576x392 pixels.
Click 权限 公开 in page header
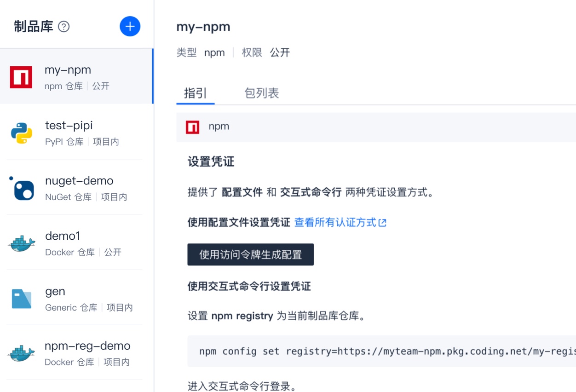(266, 52)
